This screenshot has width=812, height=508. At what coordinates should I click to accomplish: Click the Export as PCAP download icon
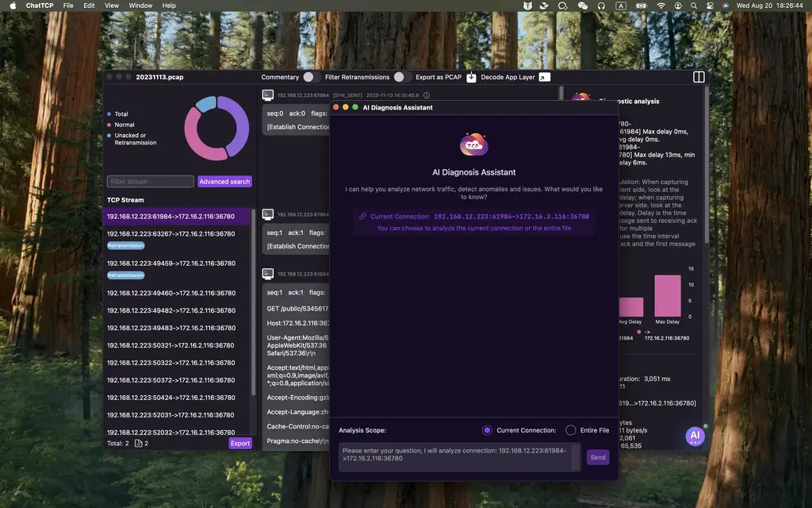tap(472, 77)
